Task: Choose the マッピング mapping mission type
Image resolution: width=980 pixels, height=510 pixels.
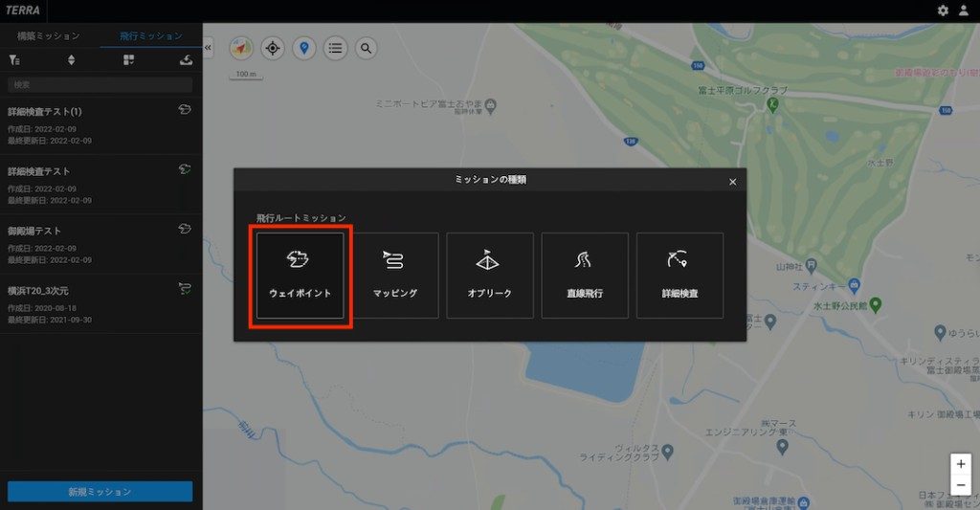Action: point(395,276)
